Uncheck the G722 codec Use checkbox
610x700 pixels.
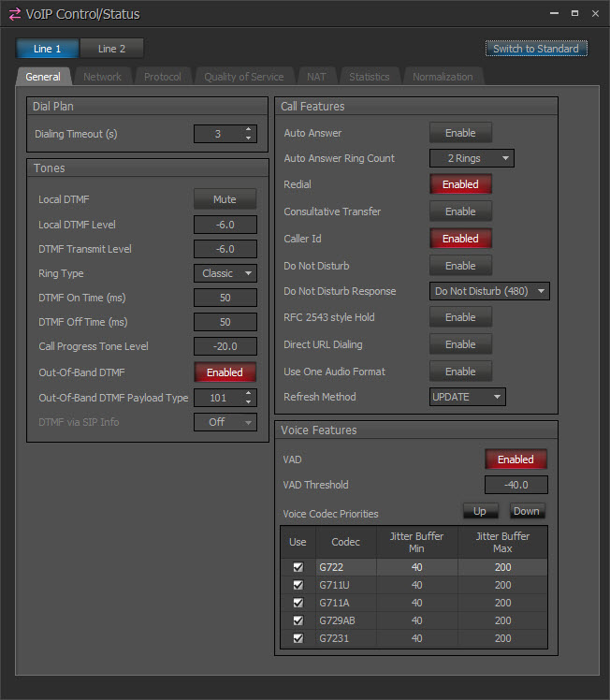point(298,567)
